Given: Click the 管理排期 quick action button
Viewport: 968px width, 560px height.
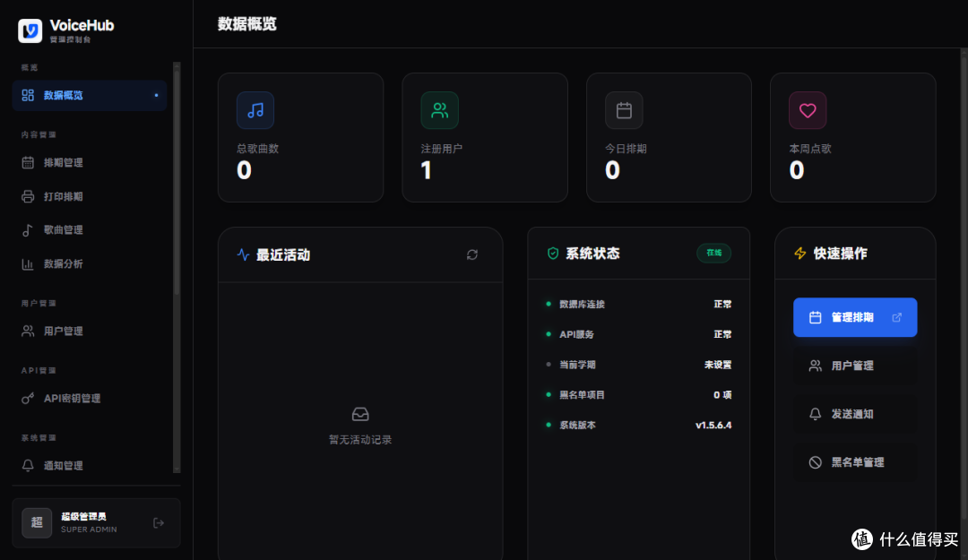Looking at the screenshot, I should tap(855, 317).
